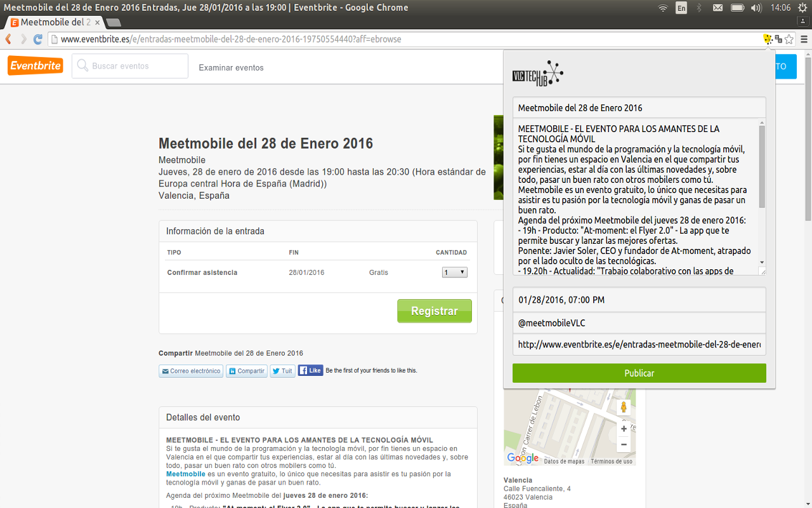Click the map Street View pegman icon
This screenshot has height=508, width=812.
tap(624, 407)
